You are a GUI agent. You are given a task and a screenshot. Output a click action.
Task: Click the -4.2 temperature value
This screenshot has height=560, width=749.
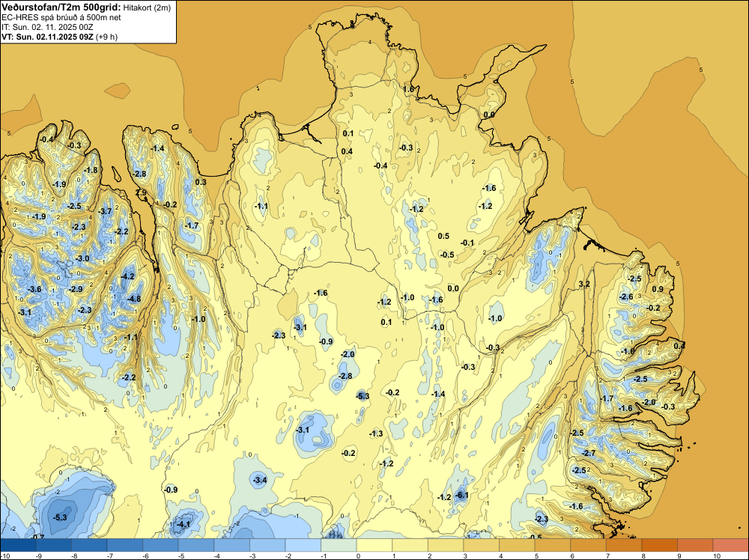(x=128, y=276)
